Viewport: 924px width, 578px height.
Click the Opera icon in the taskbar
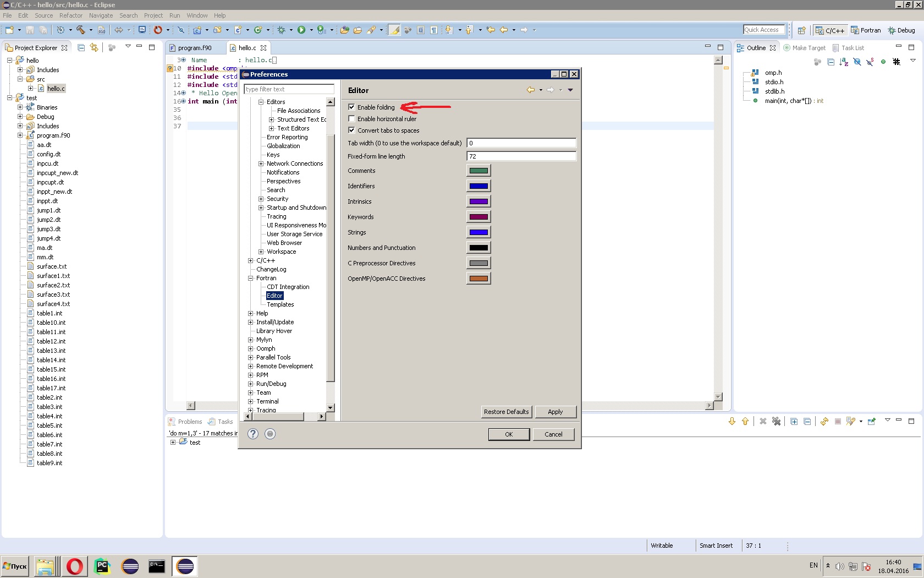pyautogui.click(x=75, y=566)
